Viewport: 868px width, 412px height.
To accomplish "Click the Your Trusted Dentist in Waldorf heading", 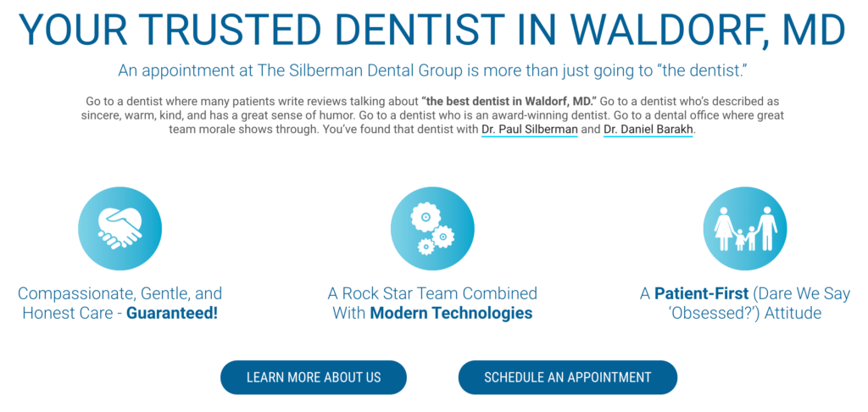I will tap(432, 30).
